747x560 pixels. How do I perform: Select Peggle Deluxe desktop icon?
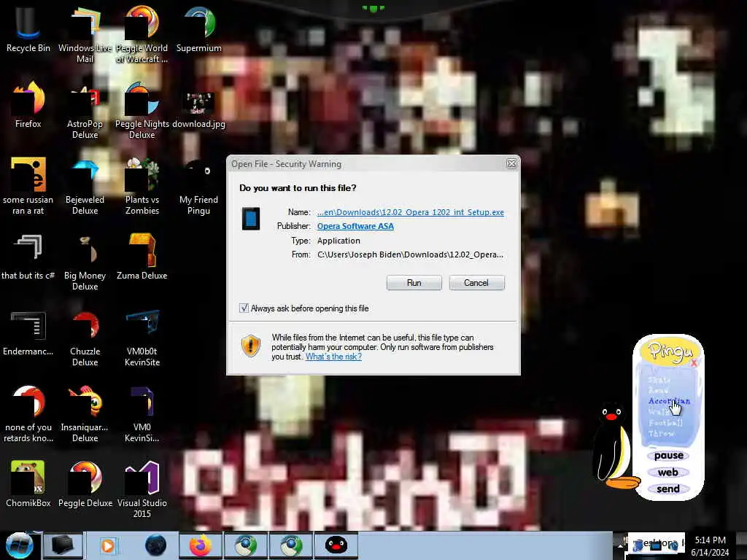click(x=85, y=484)
